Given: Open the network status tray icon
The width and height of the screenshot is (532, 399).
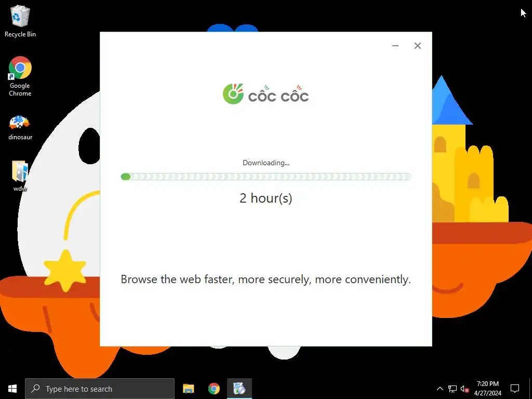Looking at the screenshot, I should 453,389.
